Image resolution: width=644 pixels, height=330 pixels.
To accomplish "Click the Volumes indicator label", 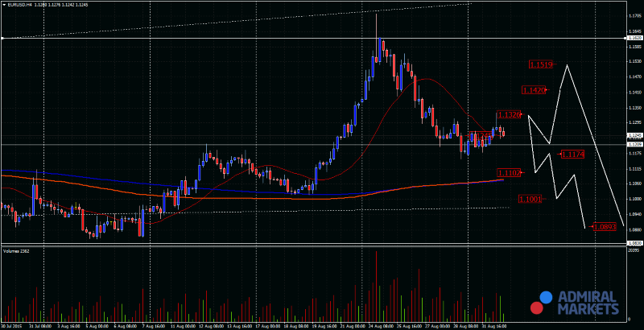I will [16, 252].
